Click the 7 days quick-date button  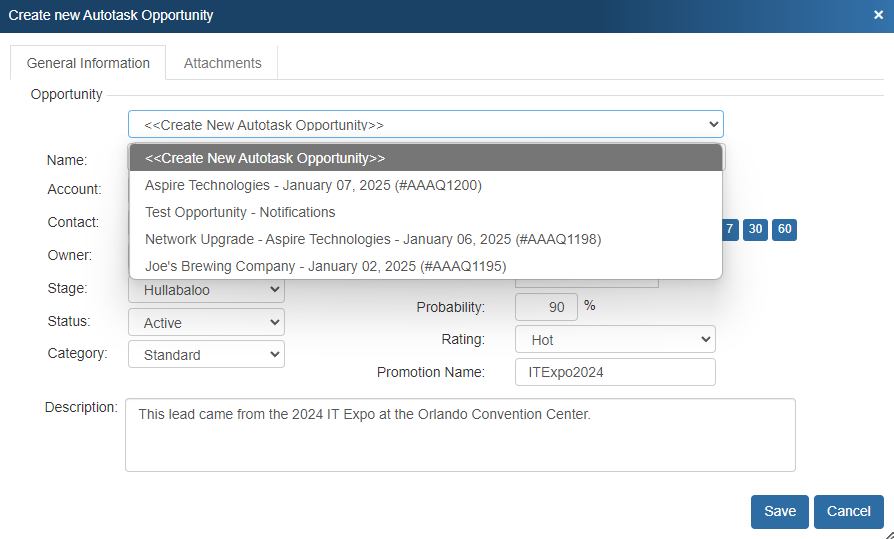pos(729,229)
